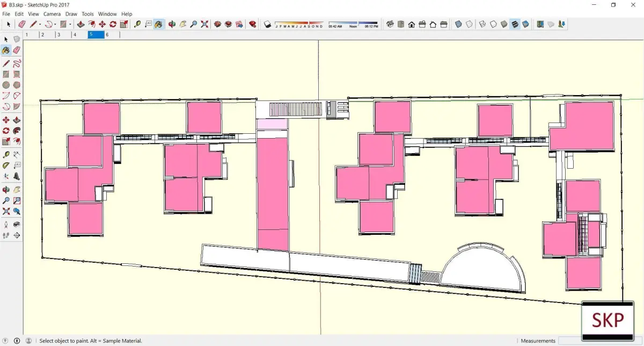644x346 pixels.
Task: Switch to scene tab 1
Action: point(32,34)
